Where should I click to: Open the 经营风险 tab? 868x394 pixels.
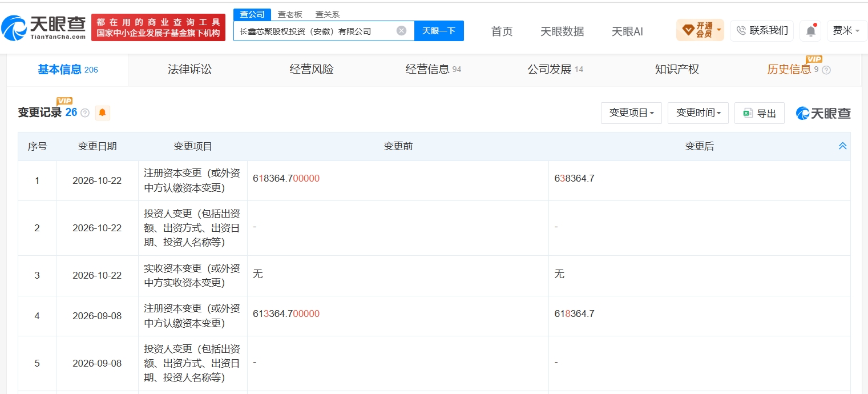(x=312, y=70)
